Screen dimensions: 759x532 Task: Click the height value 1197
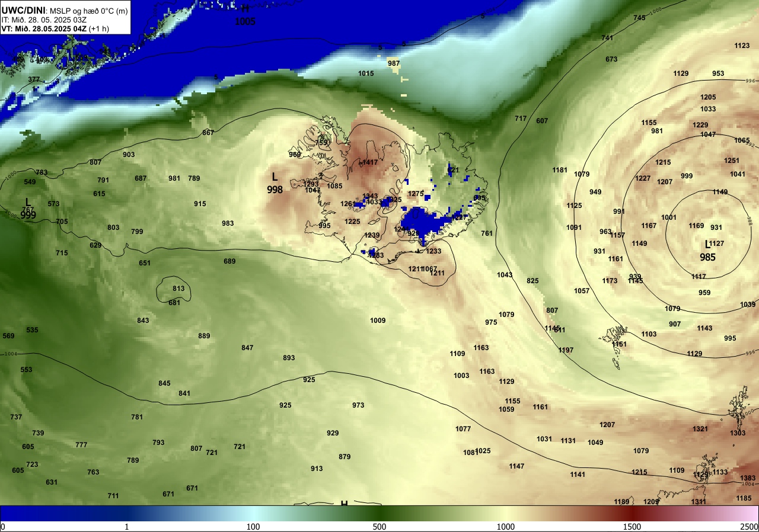pyautogui.click(x=566, y=350)
